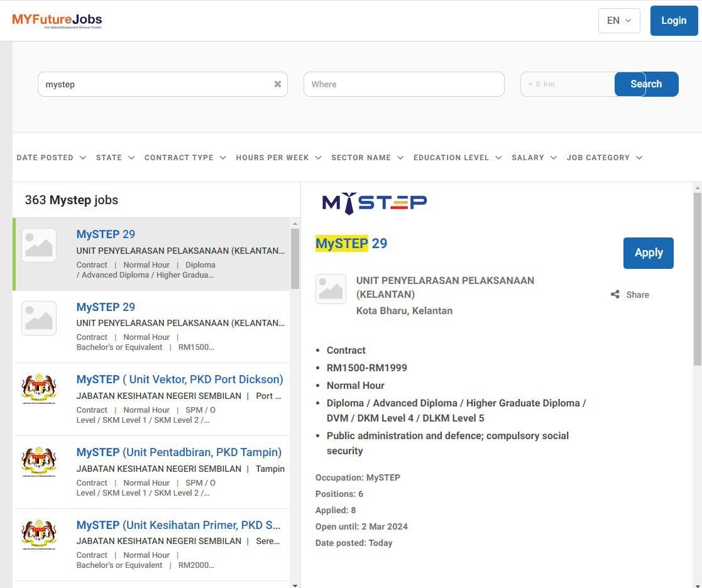
Task: Expand the Salary filter
Action: [534, 158]
